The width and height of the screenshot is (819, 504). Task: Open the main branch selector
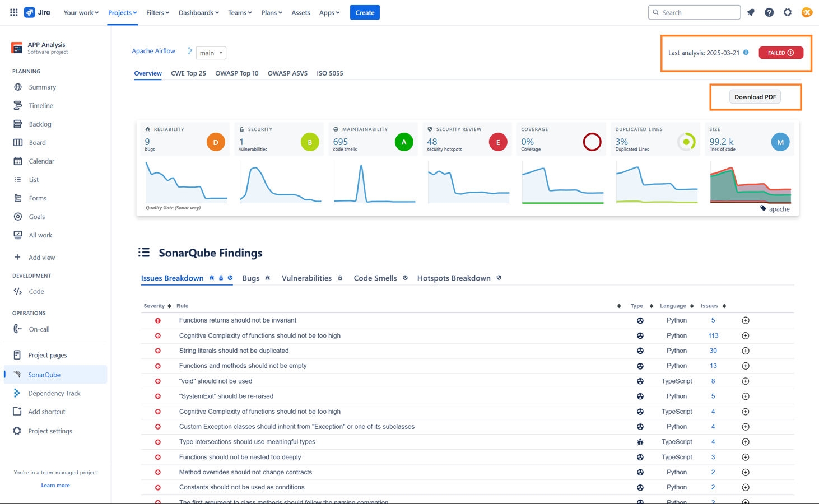click(211, 52)
